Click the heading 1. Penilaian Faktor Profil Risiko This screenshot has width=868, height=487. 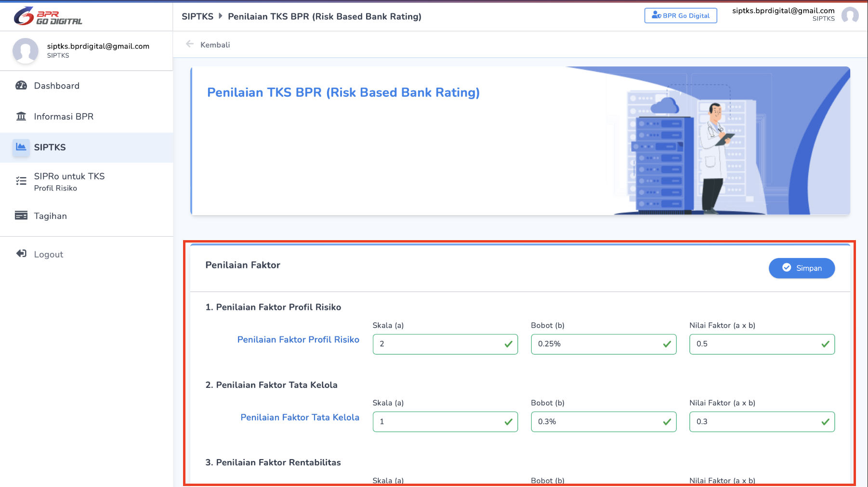click(x=273, y=307)
